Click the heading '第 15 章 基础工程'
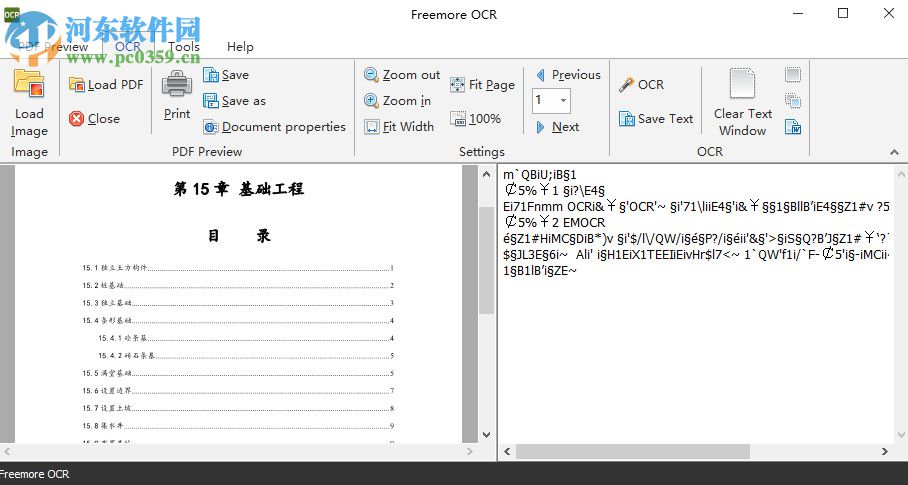908x485 pixels. coord(239,189)
